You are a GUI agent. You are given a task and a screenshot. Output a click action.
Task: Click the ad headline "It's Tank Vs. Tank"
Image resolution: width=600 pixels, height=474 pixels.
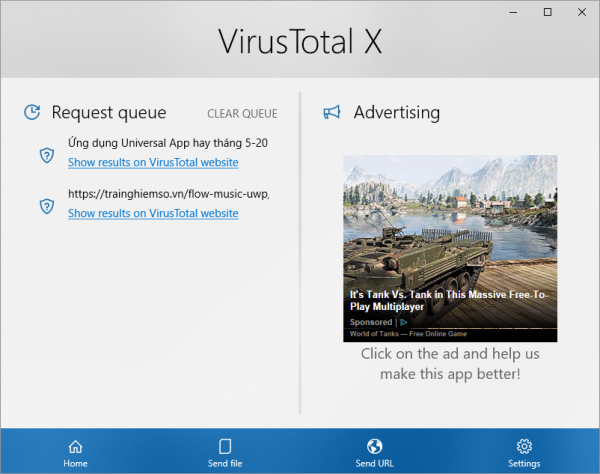448,301
